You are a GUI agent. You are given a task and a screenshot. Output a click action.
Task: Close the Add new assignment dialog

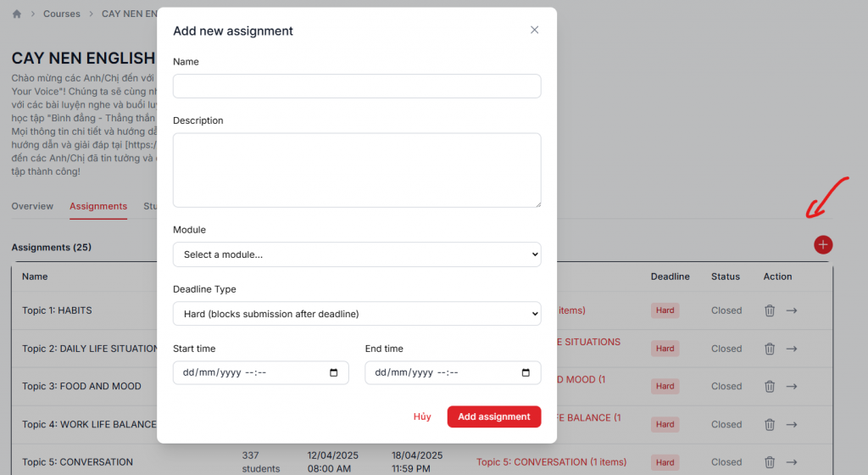(534, 30)
